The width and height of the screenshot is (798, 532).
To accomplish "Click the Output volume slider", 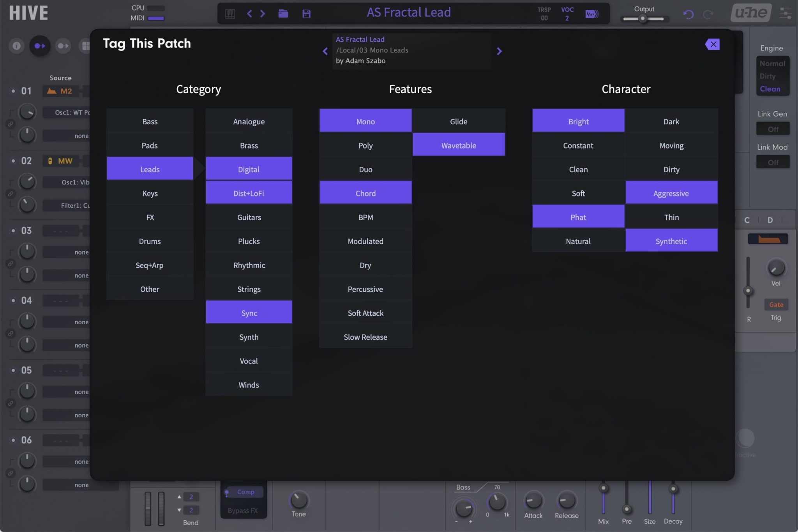I will click(643, 18).
